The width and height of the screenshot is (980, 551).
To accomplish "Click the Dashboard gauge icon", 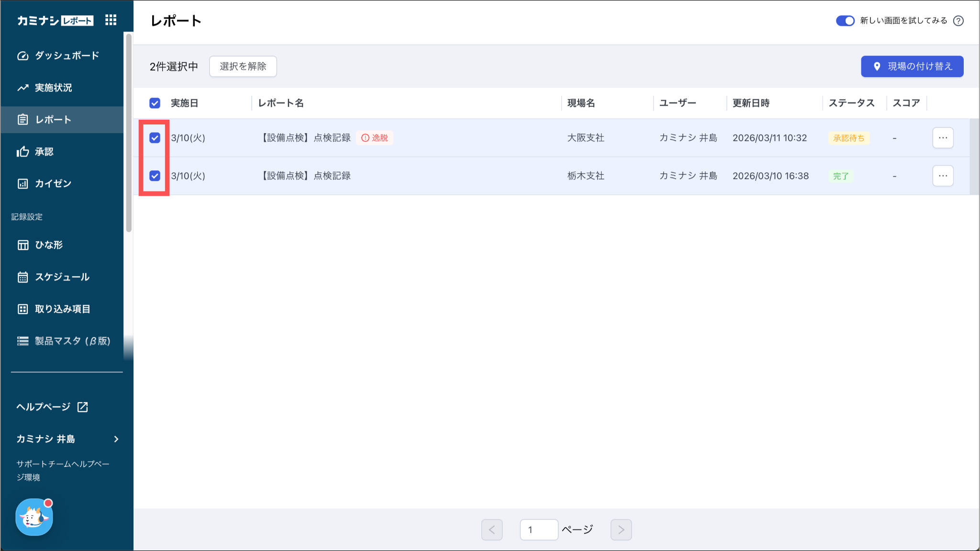I will pos(22,56).
